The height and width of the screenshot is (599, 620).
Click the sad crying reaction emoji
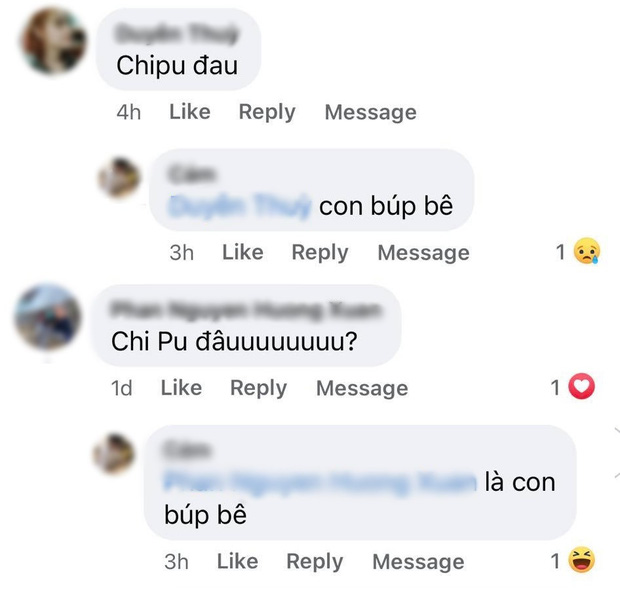(587, 251)
